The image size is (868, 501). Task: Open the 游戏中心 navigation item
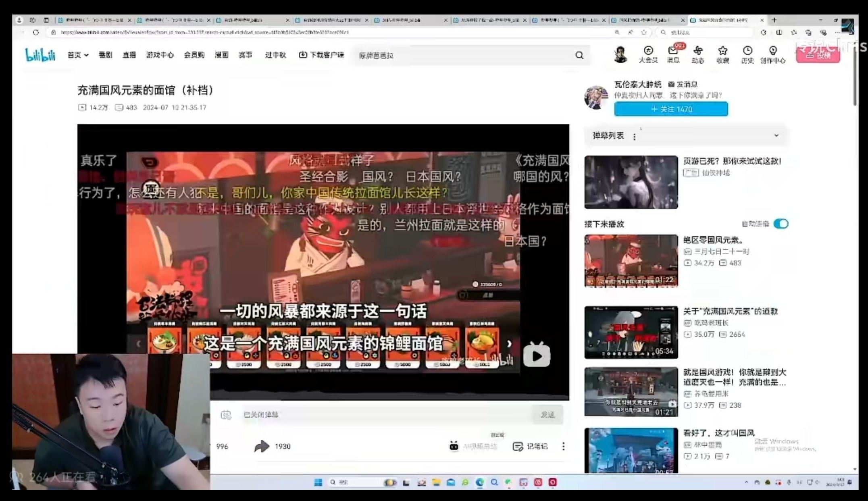point(160,55)
